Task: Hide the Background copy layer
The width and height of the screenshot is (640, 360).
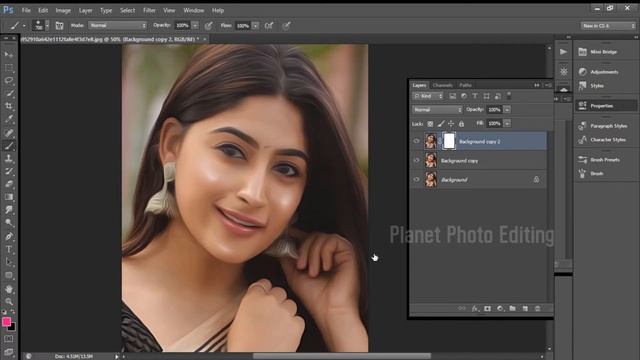Action: tap(416, 160)
